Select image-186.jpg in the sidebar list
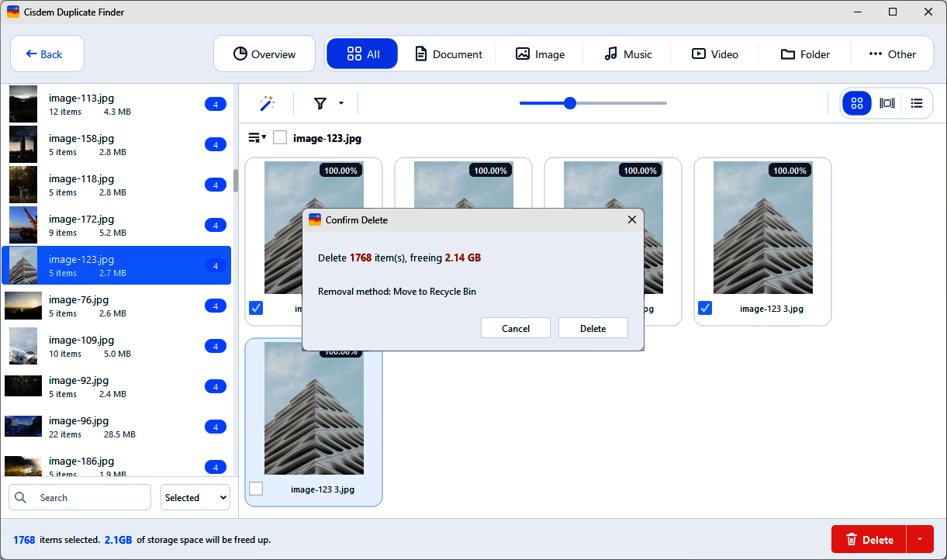This screenshot has height=560, width=947. [x=116, y=464]
